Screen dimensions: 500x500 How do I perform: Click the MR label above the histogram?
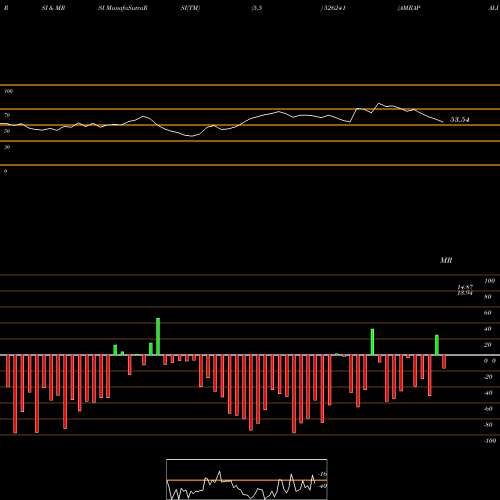point(446,260)
